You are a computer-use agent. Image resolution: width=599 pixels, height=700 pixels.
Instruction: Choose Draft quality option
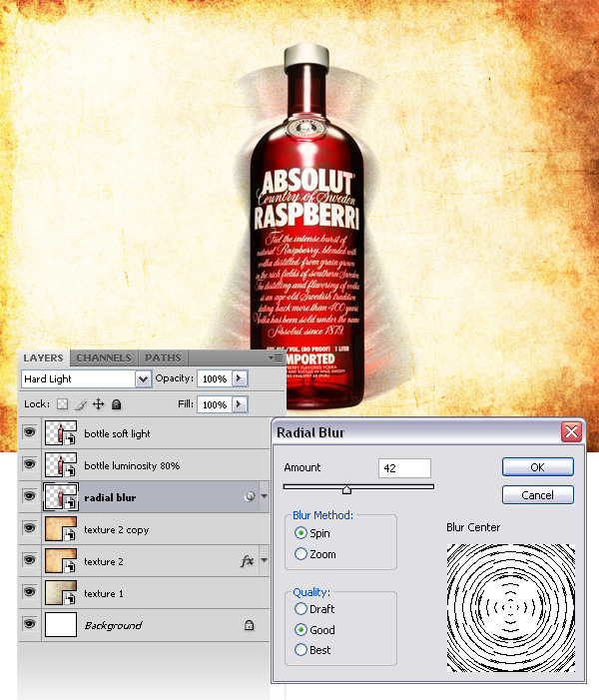click(x=300, y=609)
